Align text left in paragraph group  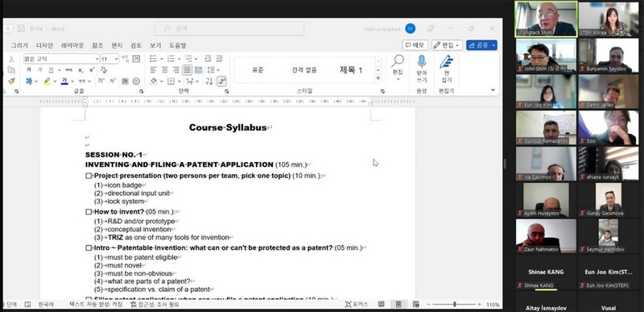click(153, 70)
